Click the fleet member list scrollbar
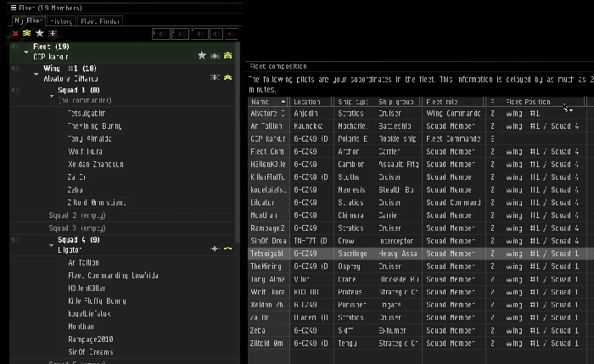 pos(238,142)
